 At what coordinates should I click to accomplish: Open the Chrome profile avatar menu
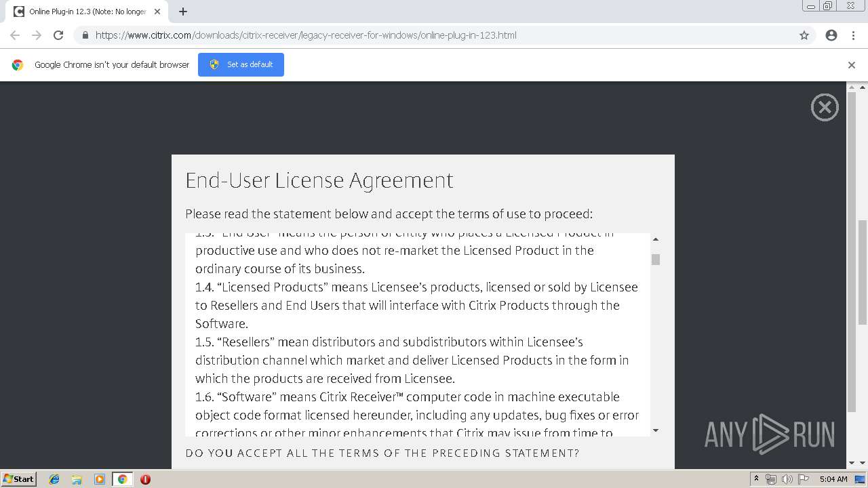click(x=831, y=35)
